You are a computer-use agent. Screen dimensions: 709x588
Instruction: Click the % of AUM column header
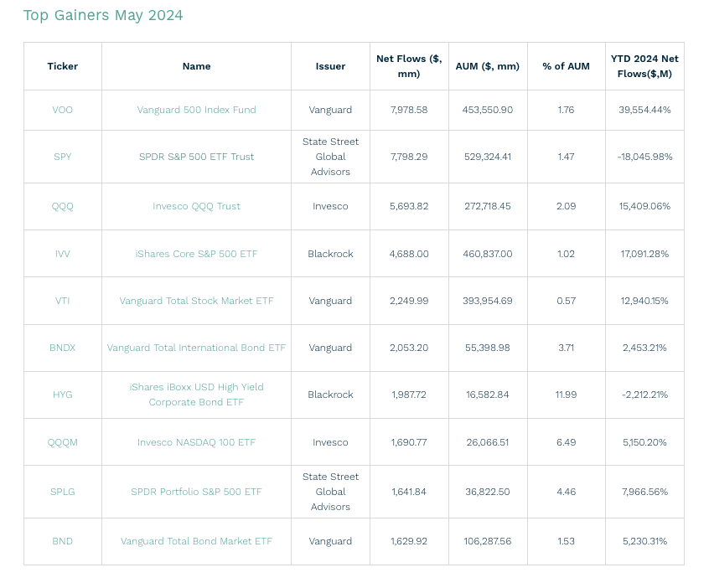(x=567, y=66)
